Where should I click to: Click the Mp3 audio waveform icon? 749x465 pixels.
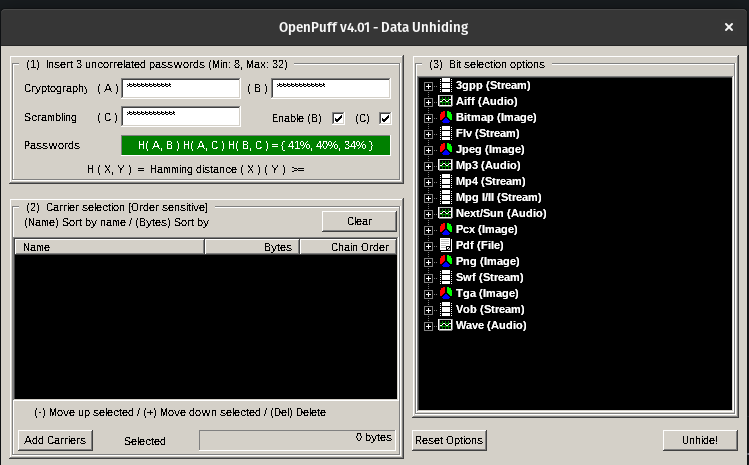pos(445,165)
